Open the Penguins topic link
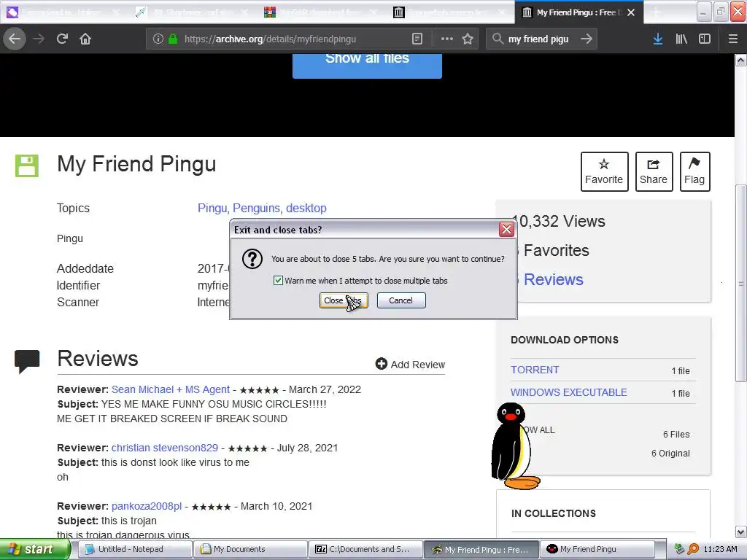This screenshot has width=747, height=560. click(256, 208)
